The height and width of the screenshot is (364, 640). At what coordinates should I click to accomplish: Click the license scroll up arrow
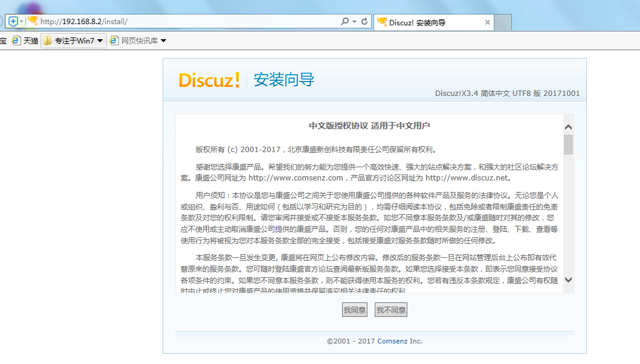(x=568, y=127)
